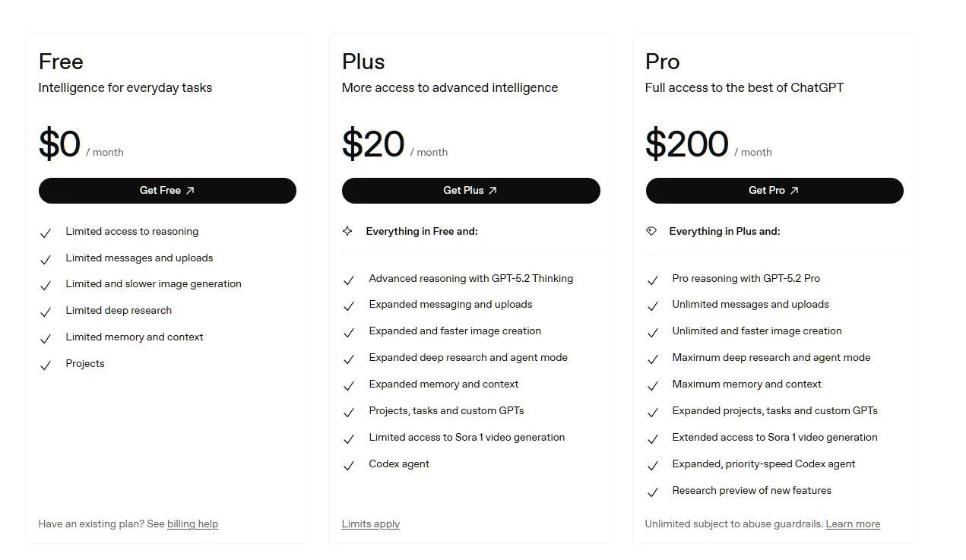Open the Learn more link under Pro
The height and width of the screenshot is (560, 966).
(853, 524)
